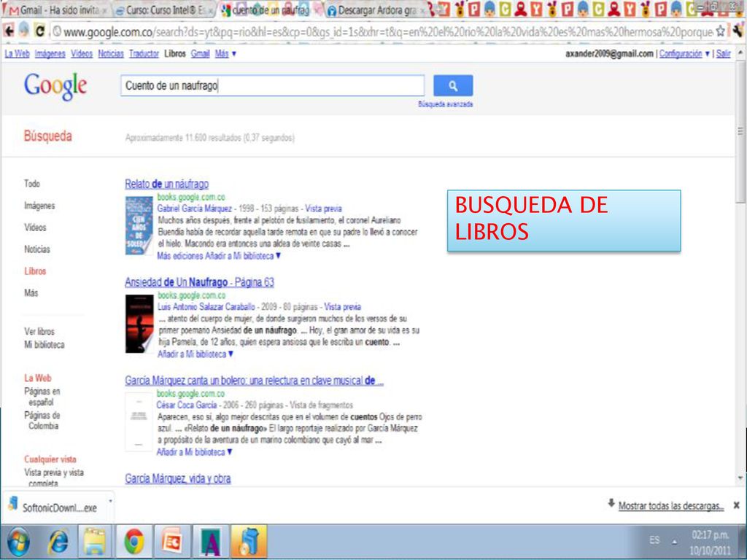Open the García Márquez canta un bolero thumbnail
Viewport: 747px width, 560px height.
[x=139, y=422]
